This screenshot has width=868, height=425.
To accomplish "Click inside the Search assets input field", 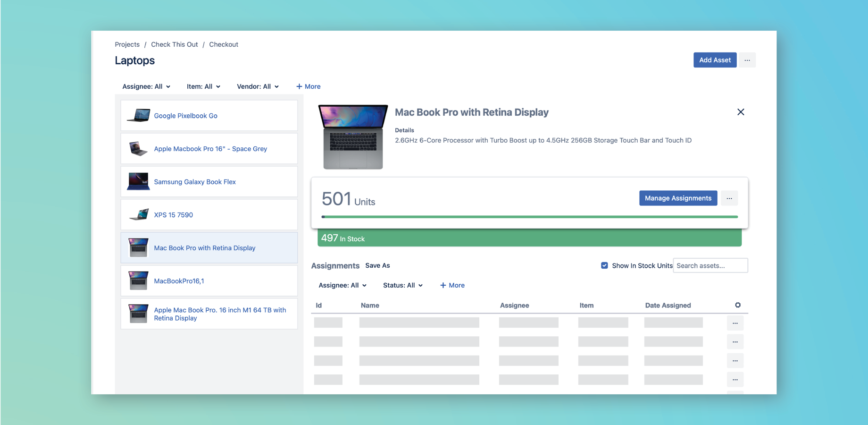I will pyautogui.click(x=710, y=265).
